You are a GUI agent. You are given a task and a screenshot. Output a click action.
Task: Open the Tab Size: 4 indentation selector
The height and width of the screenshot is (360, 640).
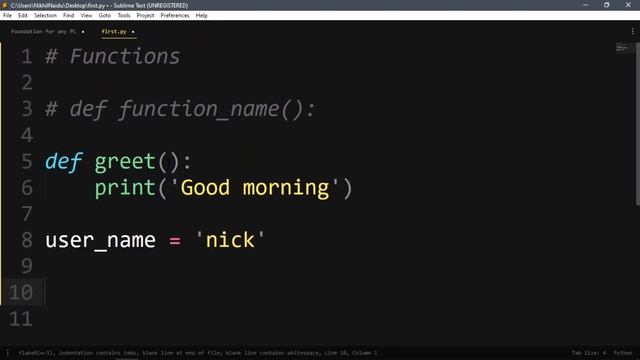pos(589,353)
